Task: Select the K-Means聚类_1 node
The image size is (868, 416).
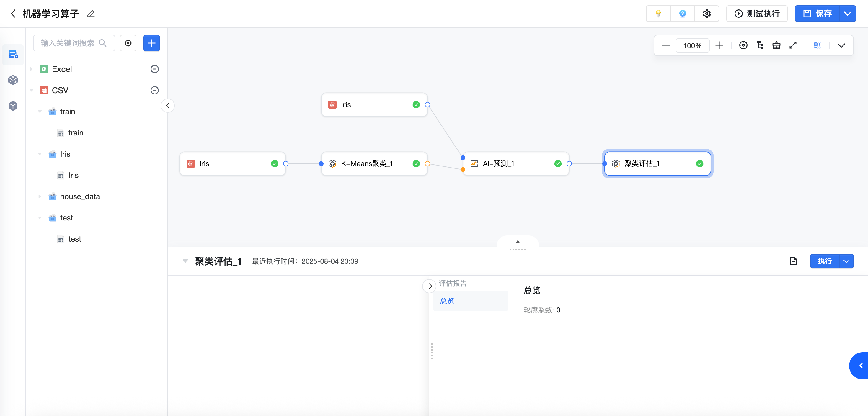Action: (x=374, y=164)
